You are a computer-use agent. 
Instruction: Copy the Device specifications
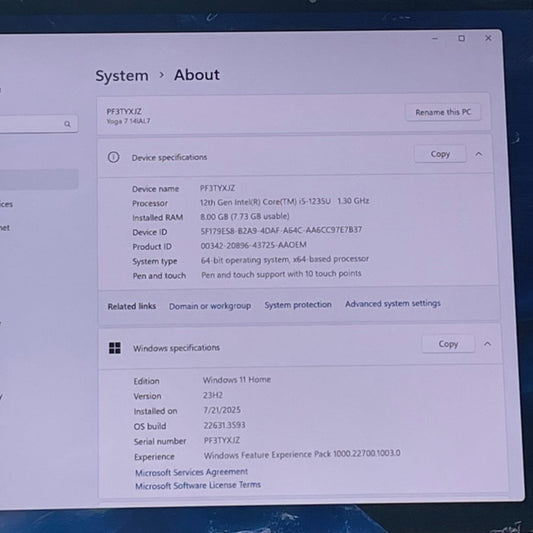[440, 154]
